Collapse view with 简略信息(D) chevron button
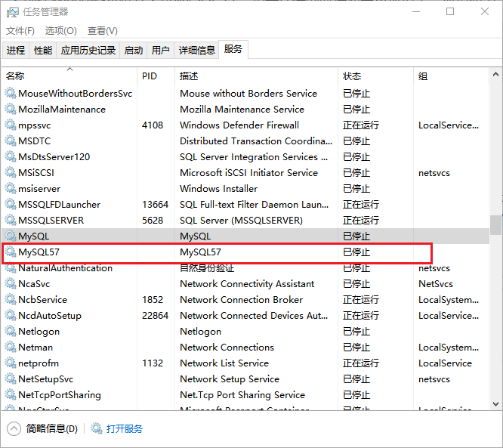The image size is (503, 448). pyautogui.click(x=14, y=429)
